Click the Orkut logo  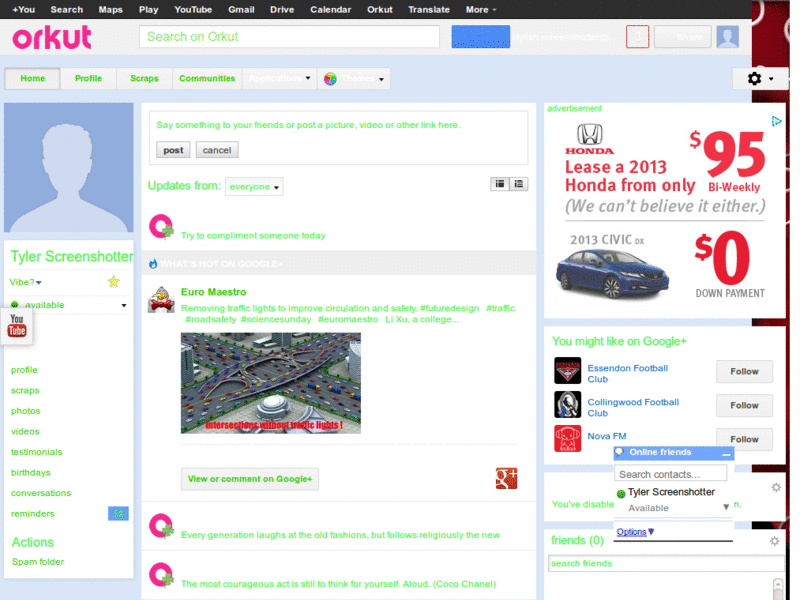pos(52,38)
